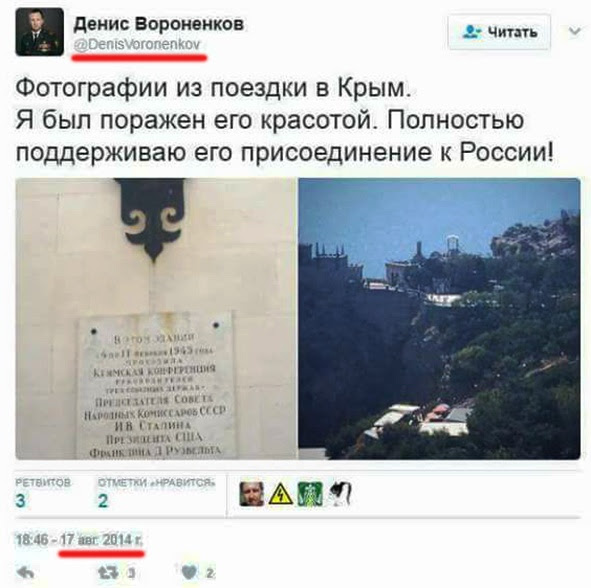Image resolution: width=591 pixels, height=588 pixels.
Task: Open the memorial plaque photo
Action: pos(156,318)
